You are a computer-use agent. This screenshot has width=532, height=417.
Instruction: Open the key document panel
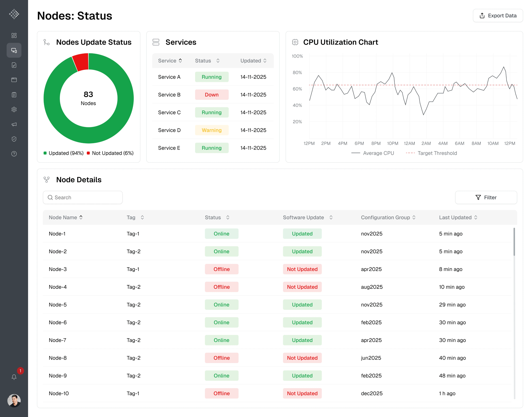[14, 65]
